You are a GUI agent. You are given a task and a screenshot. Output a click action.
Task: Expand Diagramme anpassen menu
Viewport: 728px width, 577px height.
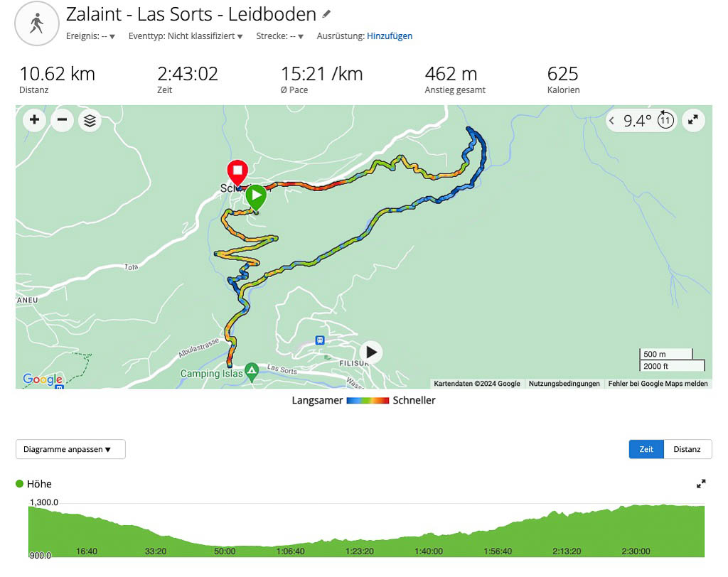[x=70, y=449]
